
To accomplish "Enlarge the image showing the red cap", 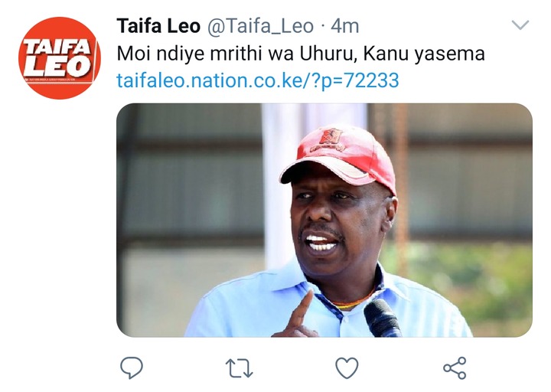I will click(324, 220).
